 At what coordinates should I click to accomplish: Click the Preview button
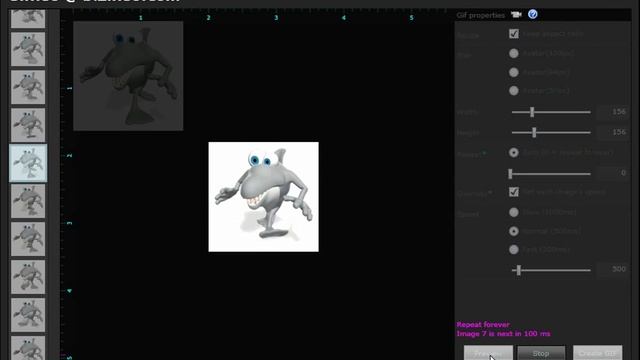pyautogui.click(x=488, y=353)
